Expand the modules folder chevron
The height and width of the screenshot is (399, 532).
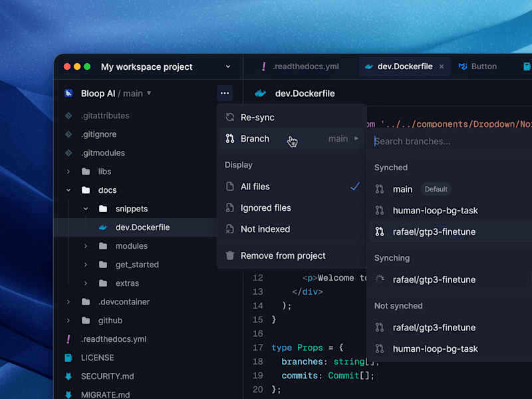point(86,246)
